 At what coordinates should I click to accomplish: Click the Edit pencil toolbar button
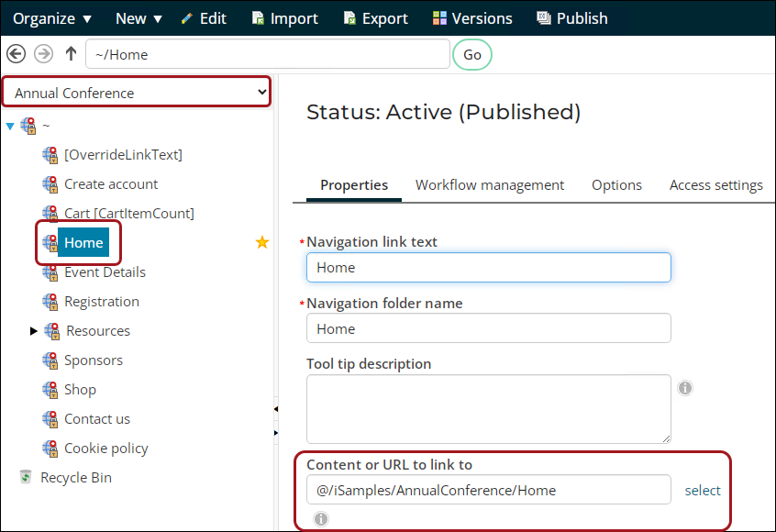click(204, 18)
